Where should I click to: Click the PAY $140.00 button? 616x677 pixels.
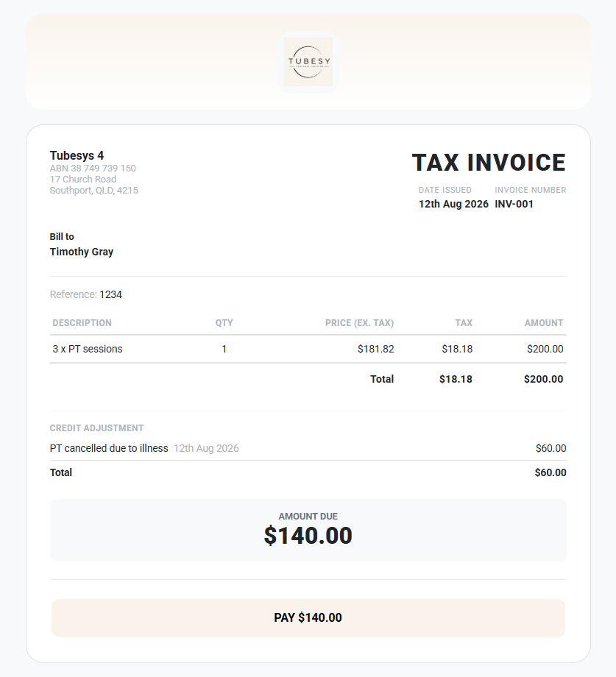pos(308,618)
